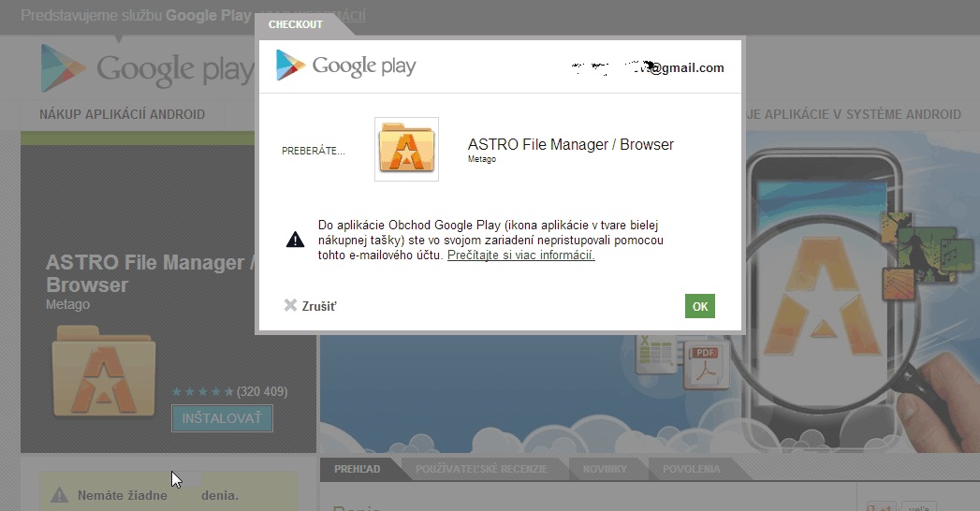The height and width of the screenshot is (511, 980).
Task: Click the ASTRO File Manager heading on the page
Action: (150, 273)
